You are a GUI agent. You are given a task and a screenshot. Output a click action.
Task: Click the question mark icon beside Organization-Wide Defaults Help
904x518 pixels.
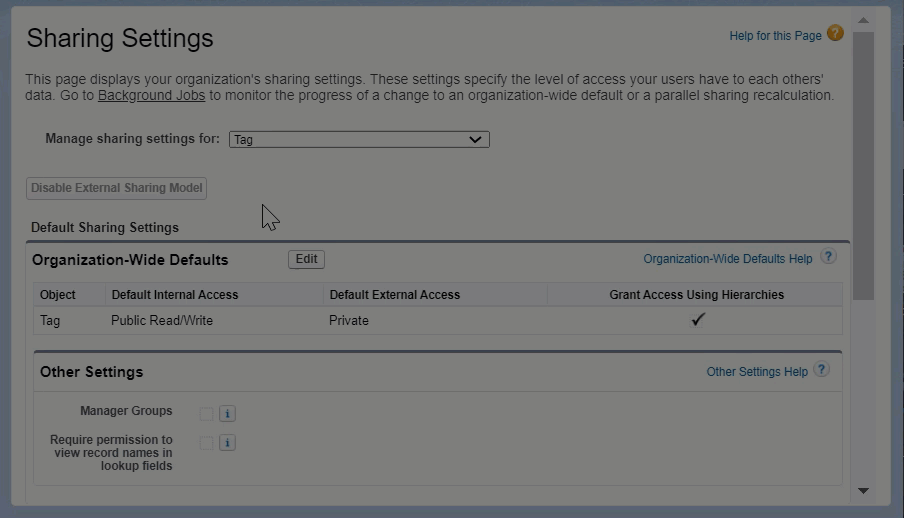point(828,257)
